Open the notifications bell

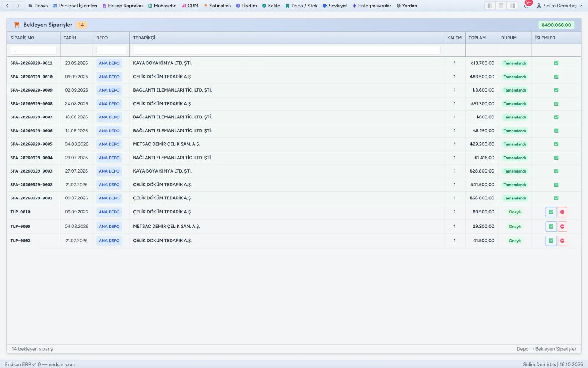pyautogui.click(x=527, y=6)
